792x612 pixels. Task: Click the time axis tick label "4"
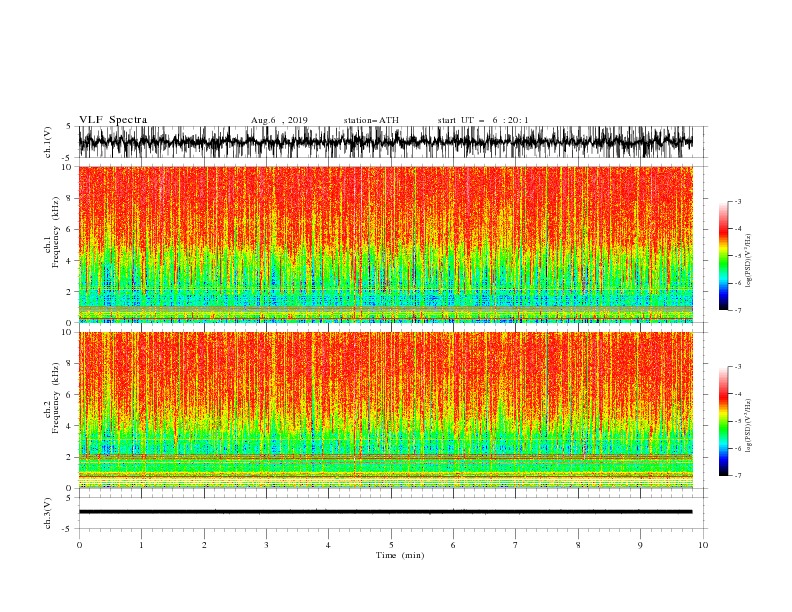coord(328,545)
